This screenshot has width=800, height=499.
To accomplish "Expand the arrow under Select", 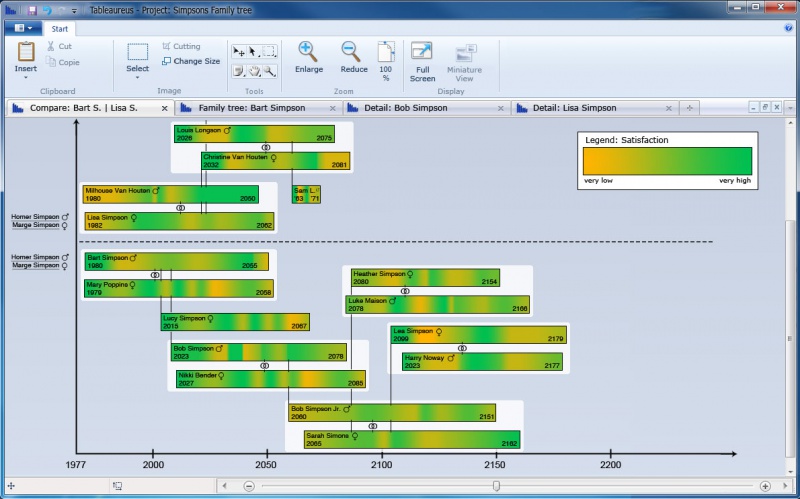I will pyautogui.click(x=137, y=78).
